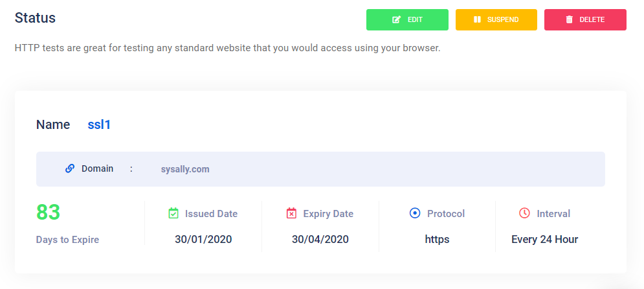Click the chain link icon beside Domain
Screen dimensions: 644x289
[x=70, y=168]
